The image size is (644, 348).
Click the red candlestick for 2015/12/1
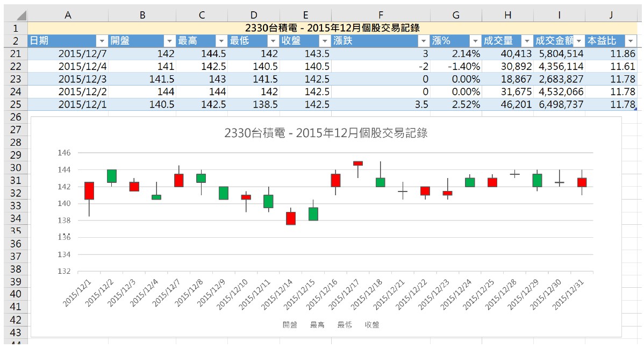(x=89, y=190)
